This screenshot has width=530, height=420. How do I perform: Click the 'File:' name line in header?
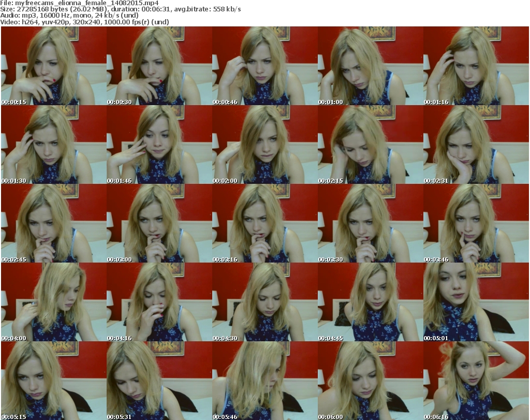click(x=79, y=3)
